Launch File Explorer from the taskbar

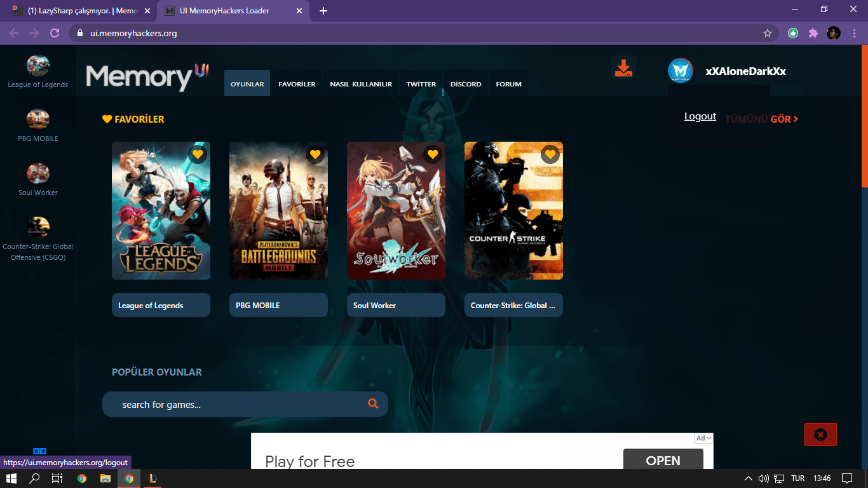(x=105, y=478)
